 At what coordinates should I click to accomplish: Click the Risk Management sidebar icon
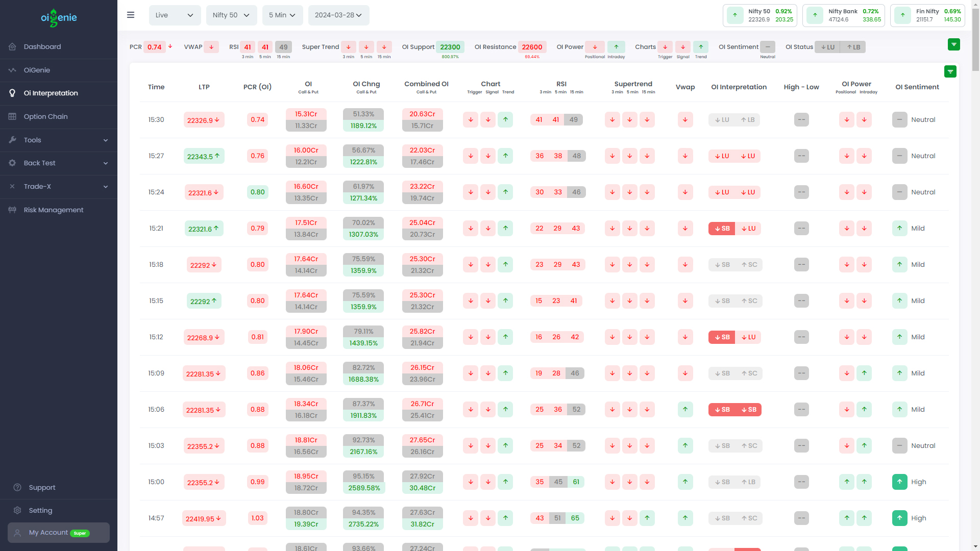[12, 210]
